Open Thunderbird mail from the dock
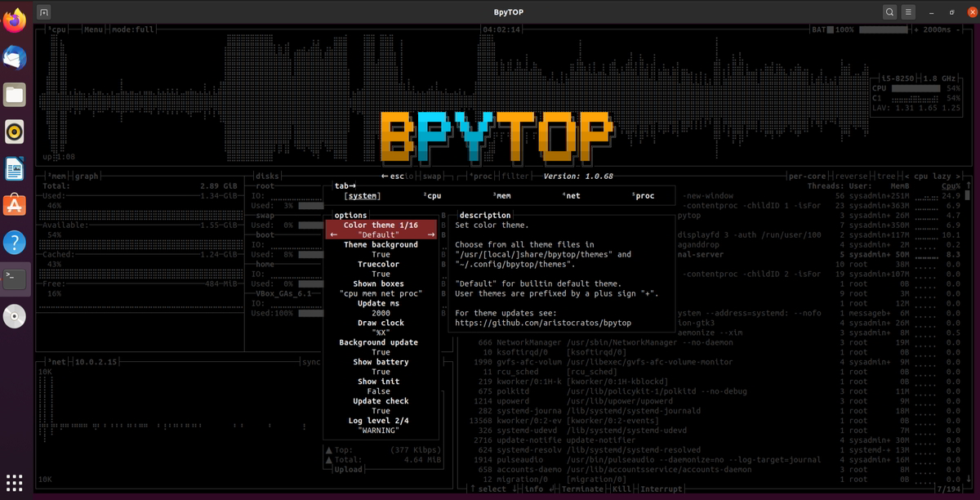The height and width of the screenshot is (500, 980). pos(15,57)
